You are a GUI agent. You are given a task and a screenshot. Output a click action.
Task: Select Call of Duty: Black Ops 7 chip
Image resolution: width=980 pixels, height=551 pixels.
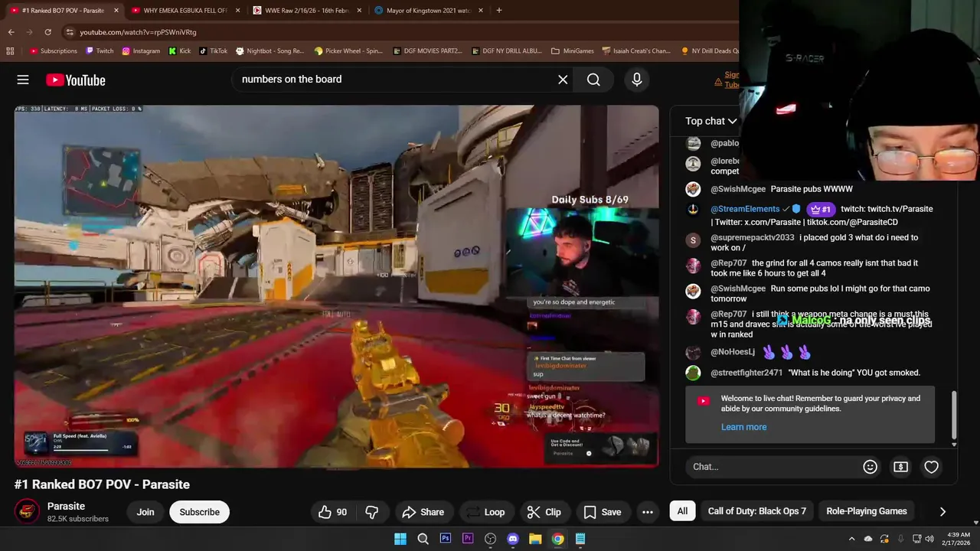756,511
